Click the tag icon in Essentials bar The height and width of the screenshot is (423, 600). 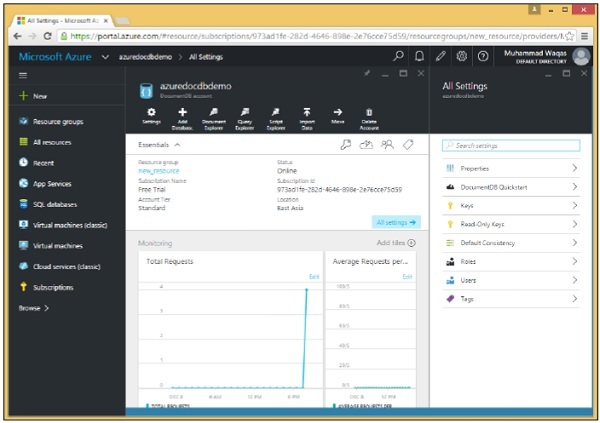coord(408,145)
